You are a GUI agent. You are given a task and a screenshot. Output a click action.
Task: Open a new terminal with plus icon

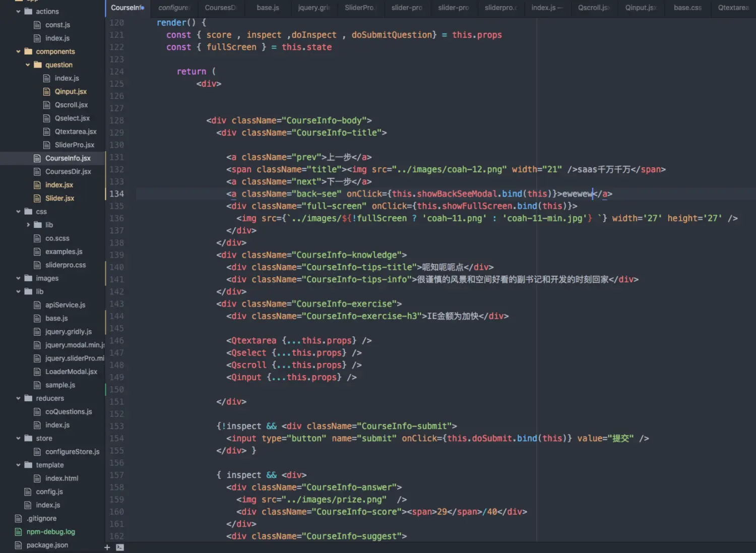pos(107,547)
